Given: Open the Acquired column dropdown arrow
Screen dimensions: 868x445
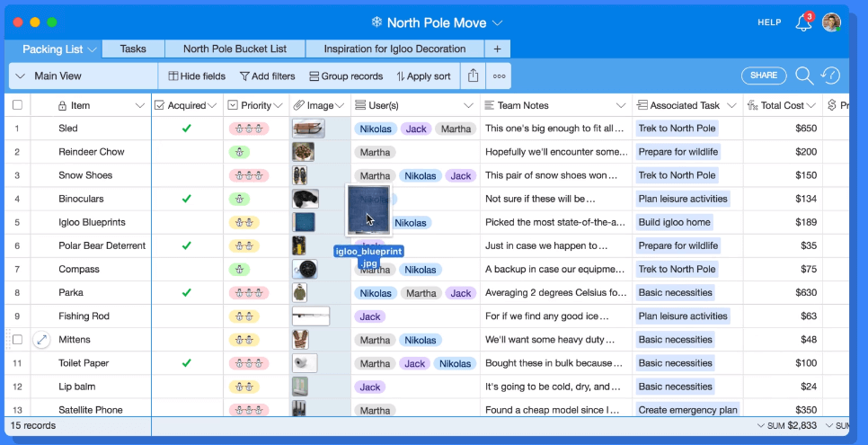Looking at the screenshot, I should click(x=211, y=106).
